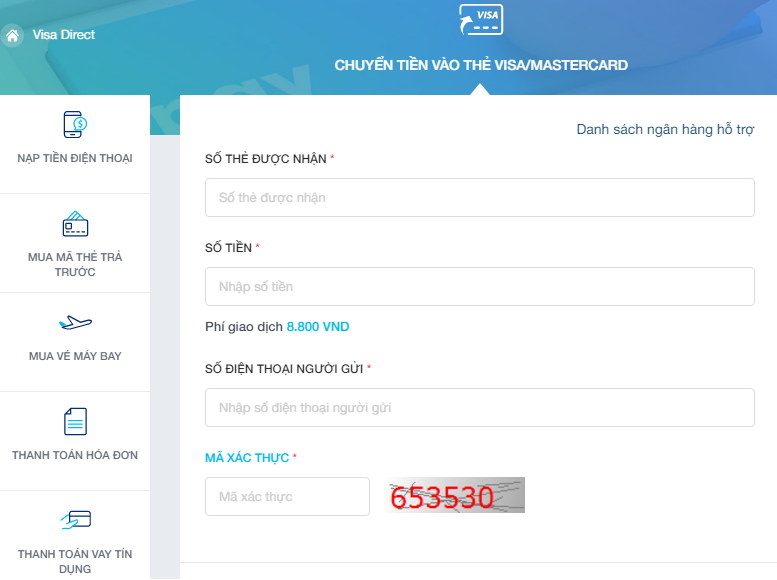Open Mua vé máy bay option
This screenshot has height=580, width=777.
click(75, 356)
